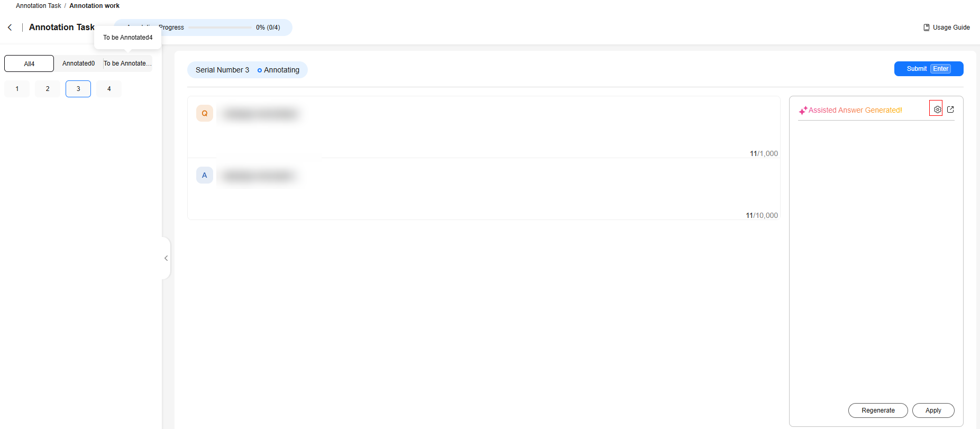Collapse the left sidebar panel
Screen dimensions: 980x429
(166, 258)
